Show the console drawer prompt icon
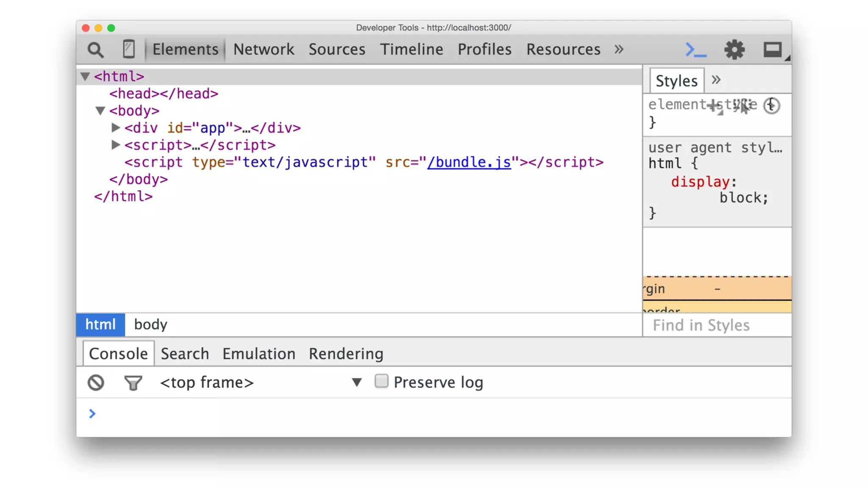Screen dimensions: 868x488 pyautogui.click(x=696, y=50)
